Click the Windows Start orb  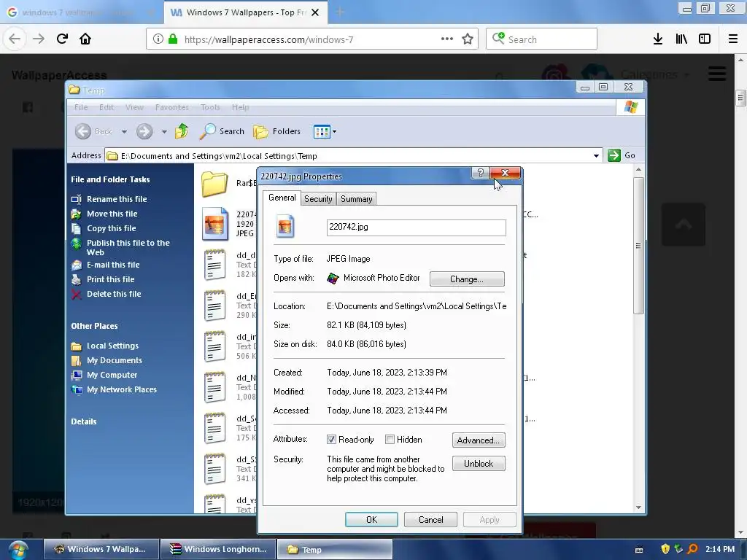click(x=18, y=549)
